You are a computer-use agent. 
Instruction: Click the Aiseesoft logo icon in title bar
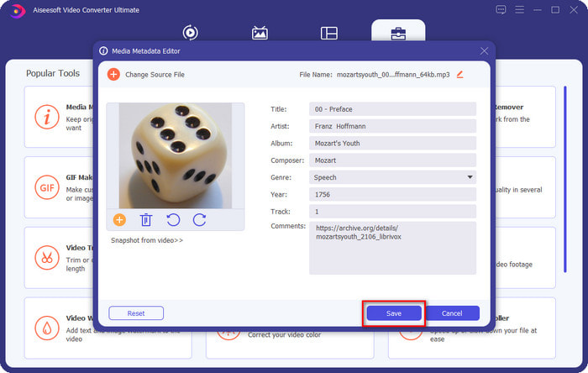[17, 10]
